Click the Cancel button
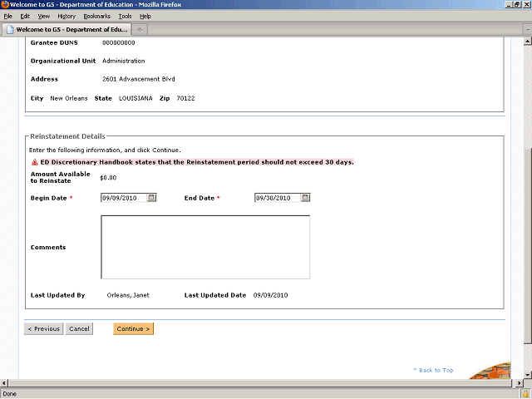The width and height of the screenshot is (532, 399). [79, 328]
